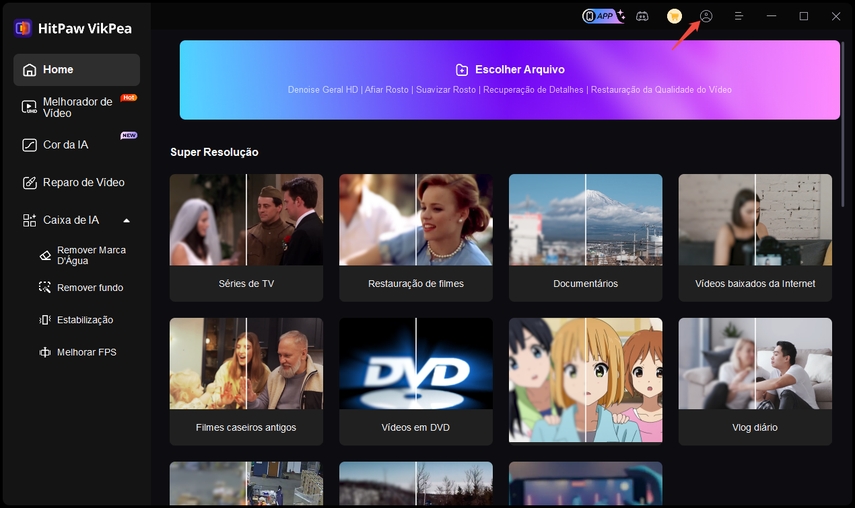855x508 pixels.
Task: Open the hamburger menu in title bar
Action: (x=738, y=16)
